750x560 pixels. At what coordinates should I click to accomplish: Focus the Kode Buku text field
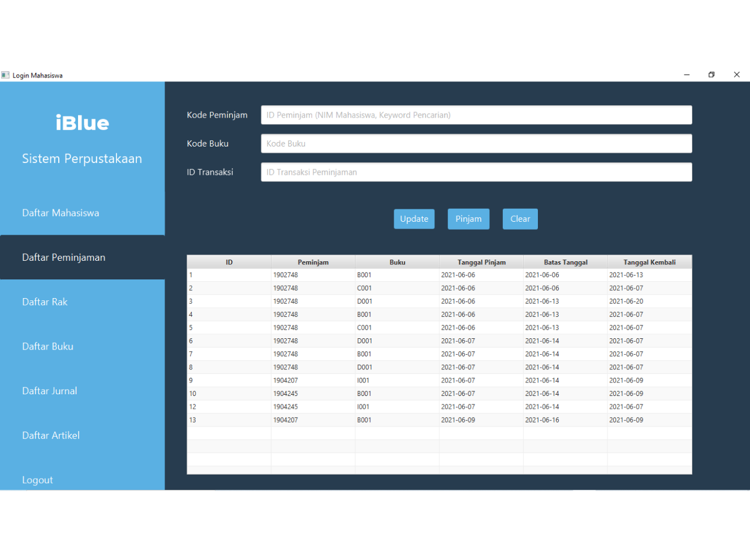[476, 144]
